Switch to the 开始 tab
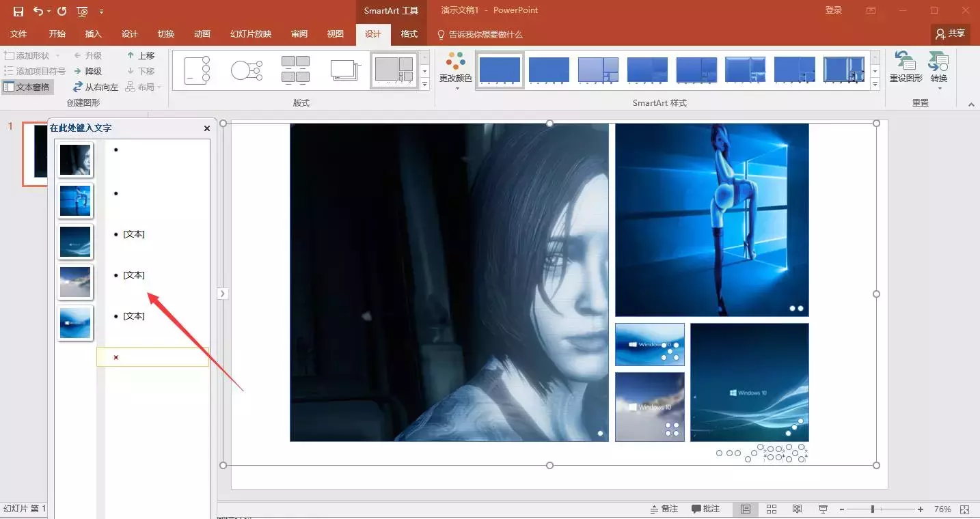 [57, 34]
